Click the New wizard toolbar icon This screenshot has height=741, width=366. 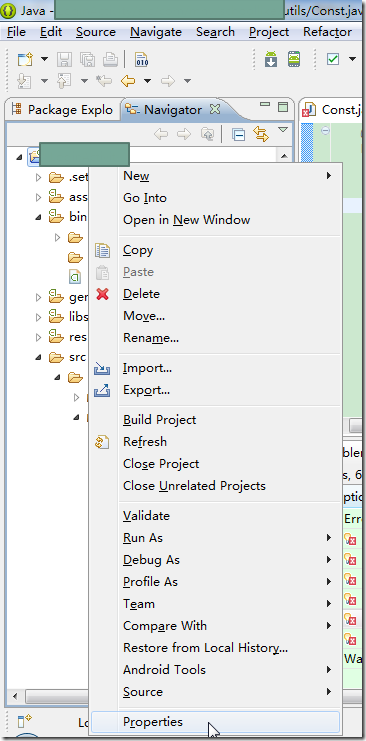click(25, 60)
